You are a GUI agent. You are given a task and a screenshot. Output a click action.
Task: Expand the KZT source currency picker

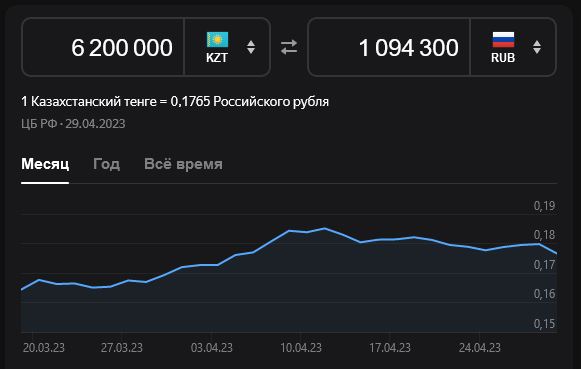[x=227, y=47]
